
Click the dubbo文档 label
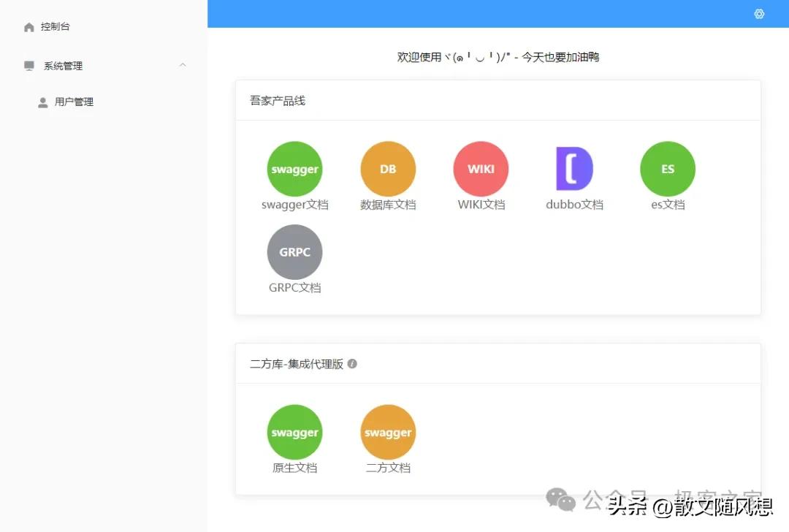[x=574, y=205]
